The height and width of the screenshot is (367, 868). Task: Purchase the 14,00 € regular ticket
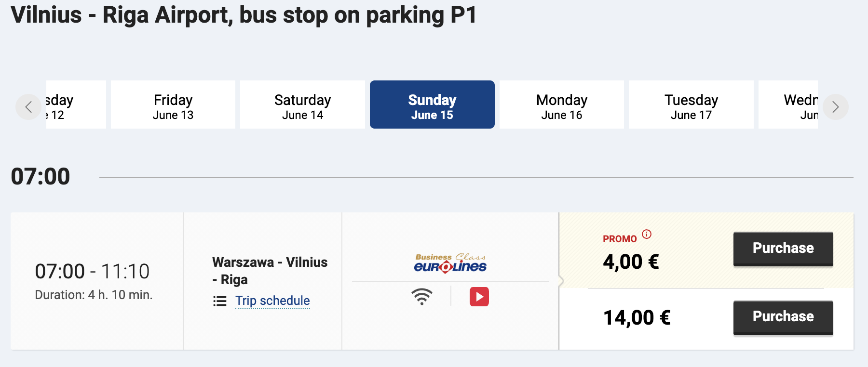tap(783, 317)
